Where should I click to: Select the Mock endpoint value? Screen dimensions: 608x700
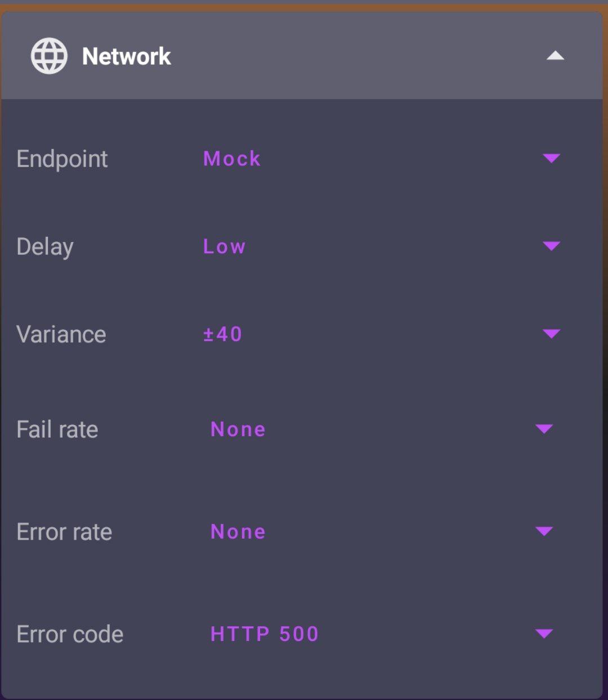(232, 159)
